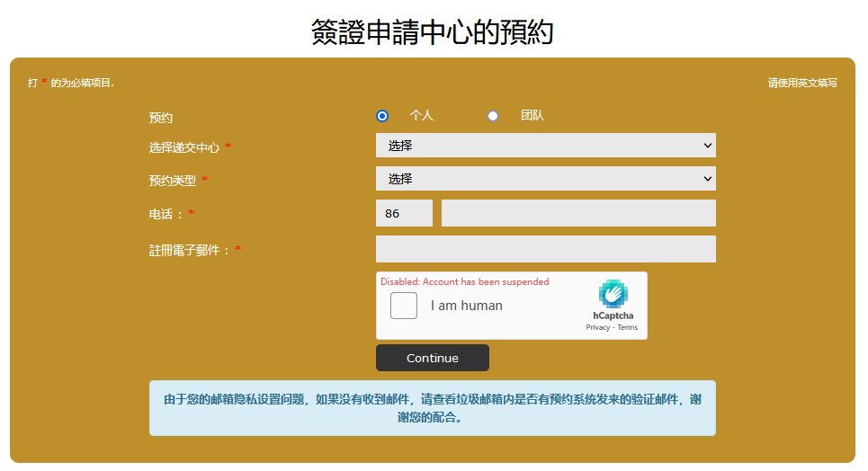Screen dimensions: 868x471
Task: Click the 簽證申請中心的預約 page heading
Action: 432,31
